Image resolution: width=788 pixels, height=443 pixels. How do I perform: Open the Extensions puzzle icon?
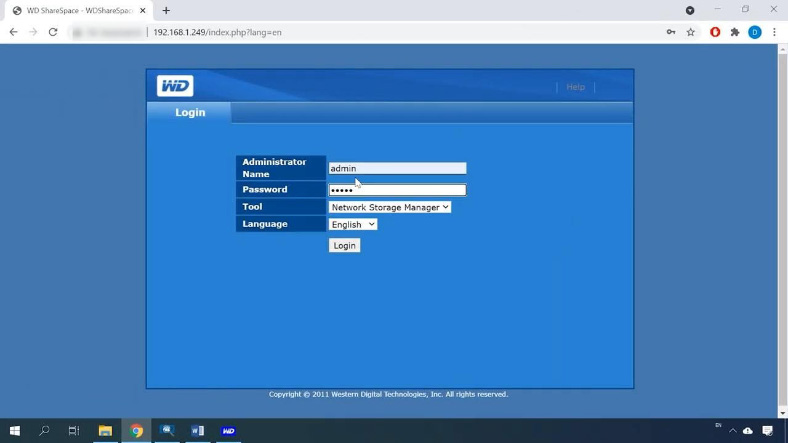735,32
